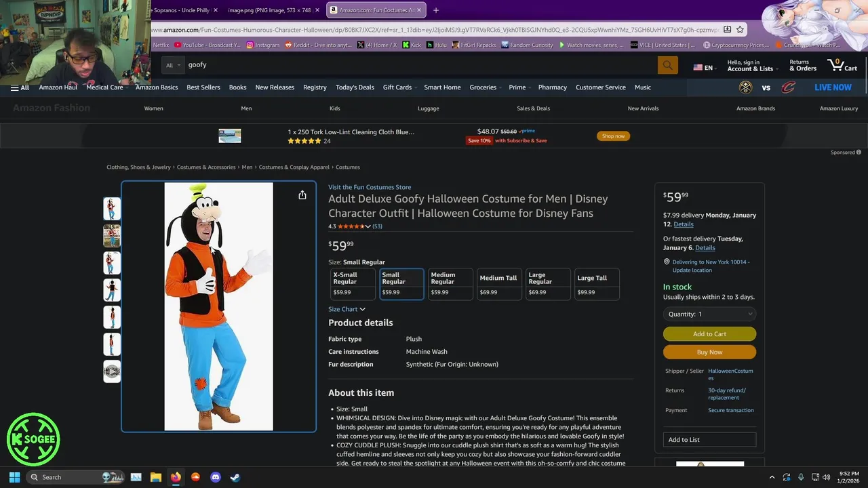
Task: Click Costumes & Cosplay Apparel breadcrumb
Action: pyautogui.click(x=294, y=167)
